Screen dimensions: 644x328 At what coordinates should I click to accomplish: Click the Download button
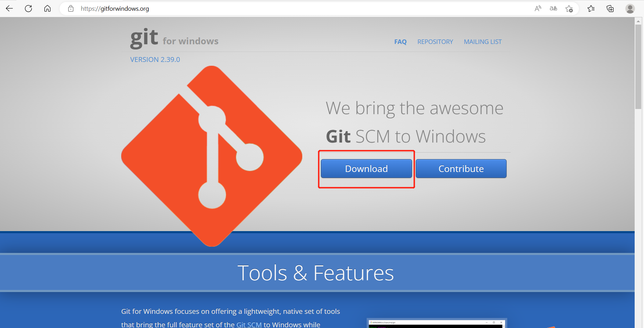[x=366, y=168]
